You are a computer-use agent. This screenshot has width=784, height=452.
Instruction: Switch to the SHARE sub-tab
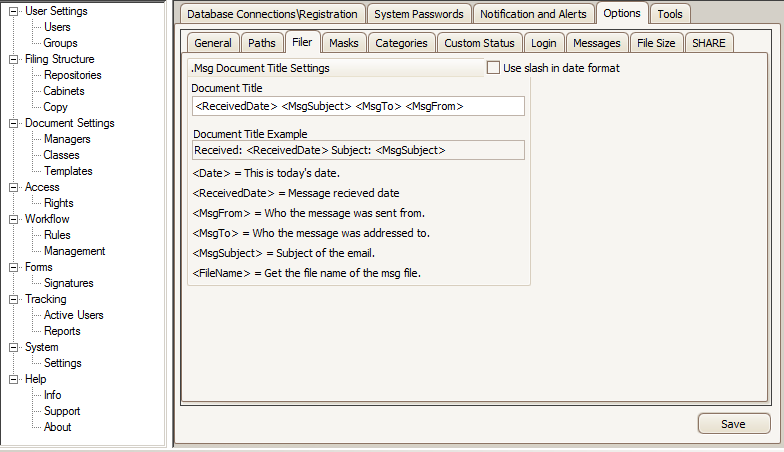pos(708,43)
